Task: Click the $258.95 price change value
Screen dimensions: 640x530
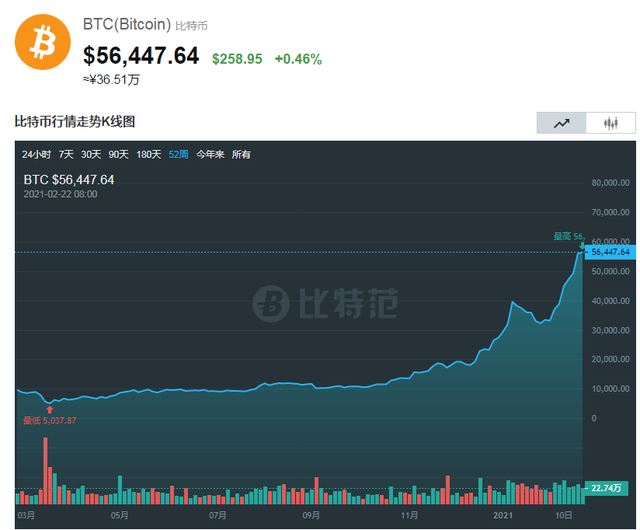Action: (x=237, y=59)
